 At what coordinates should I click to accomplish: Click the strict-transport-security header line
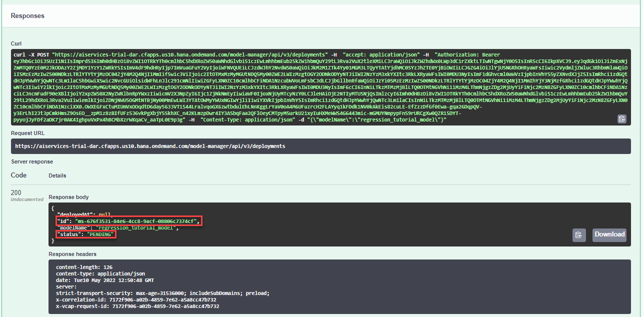(x=163, y=293)
